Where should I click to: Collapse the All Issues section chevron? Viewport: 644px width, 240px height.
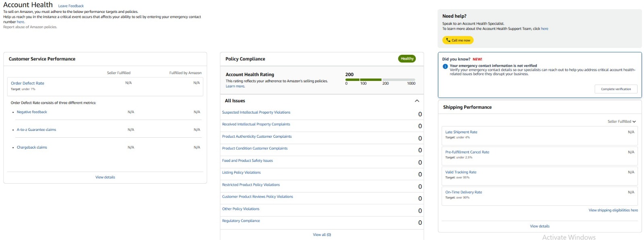(417, 101)
